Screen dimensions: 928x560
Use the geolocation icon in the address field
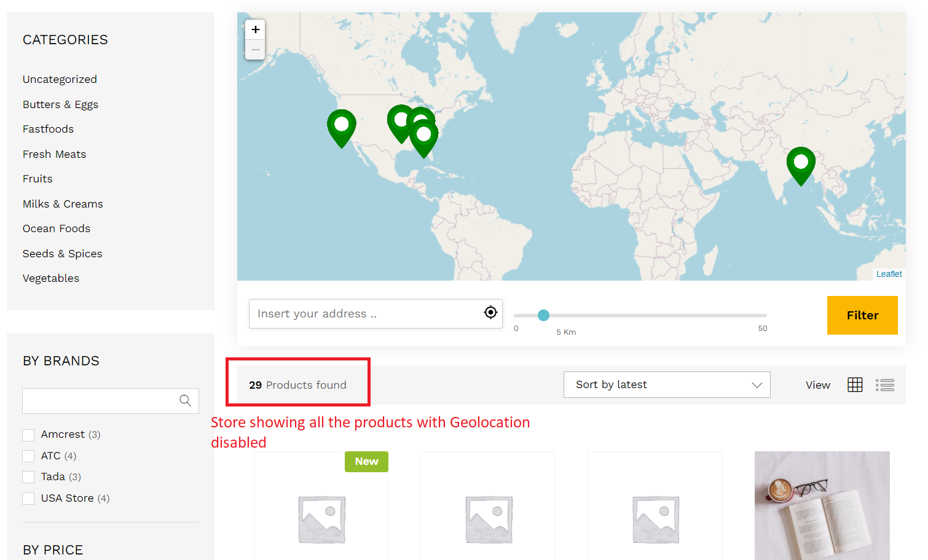tap(490, 313)
